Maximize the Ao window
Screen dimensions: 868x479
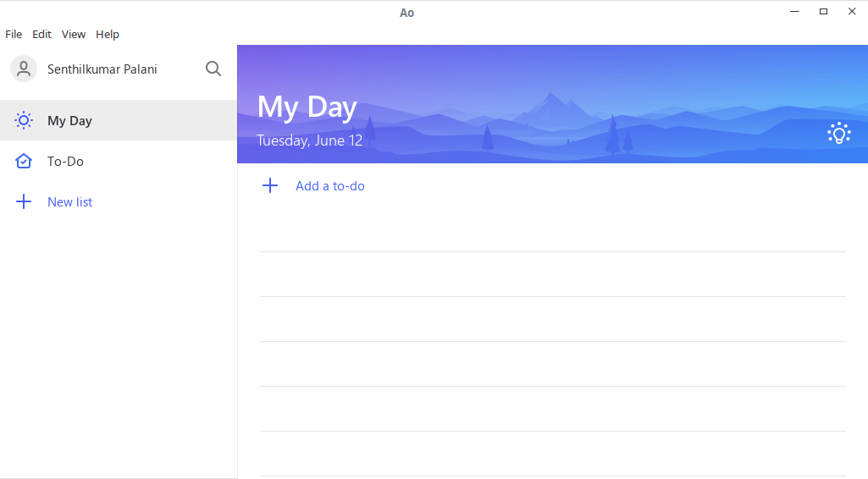click(823, 11)
